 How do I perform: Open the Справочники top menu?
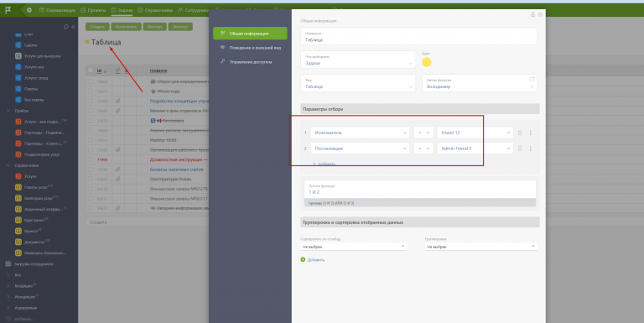tap(155, 10)
